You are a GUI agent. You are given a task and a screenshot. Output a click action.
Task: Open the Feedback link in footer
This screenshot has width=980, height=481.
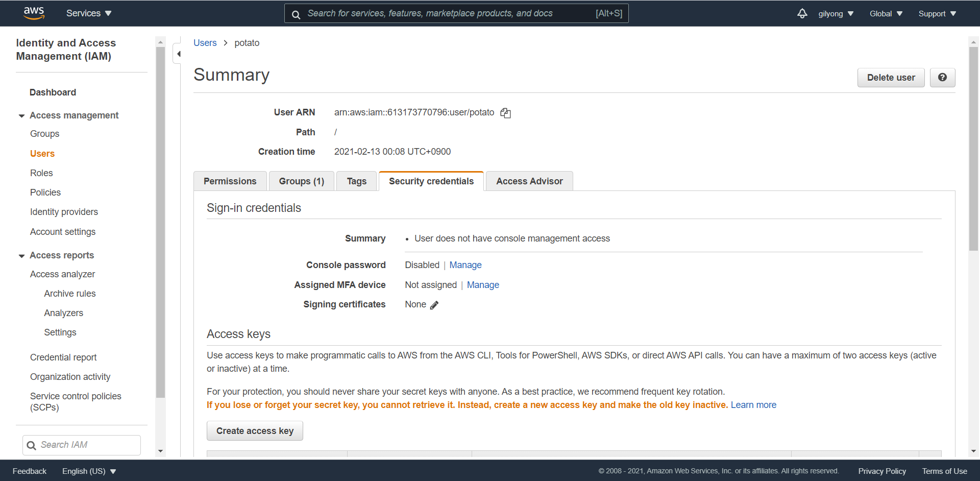click(30, 471)
